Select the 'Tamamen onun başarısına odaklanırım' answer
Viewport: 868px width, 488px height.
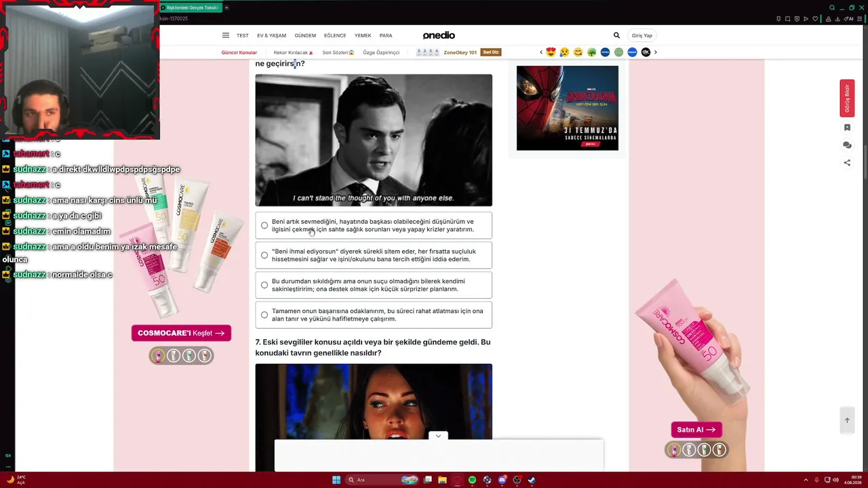[x=374, y=315]
